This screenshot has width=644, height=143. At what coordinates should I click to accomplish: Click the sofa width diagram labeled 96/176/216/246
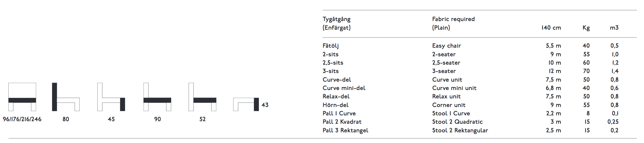(x=22, y=97)
